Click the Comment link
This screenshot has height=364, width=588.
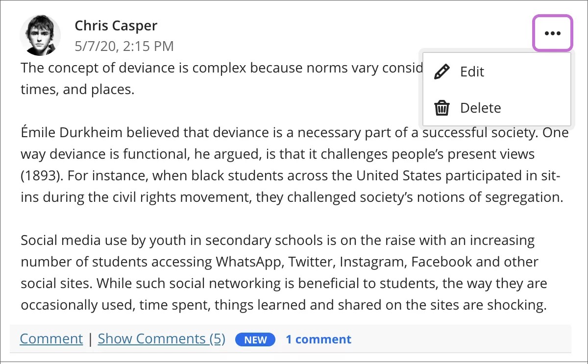[x=51, y=339]
